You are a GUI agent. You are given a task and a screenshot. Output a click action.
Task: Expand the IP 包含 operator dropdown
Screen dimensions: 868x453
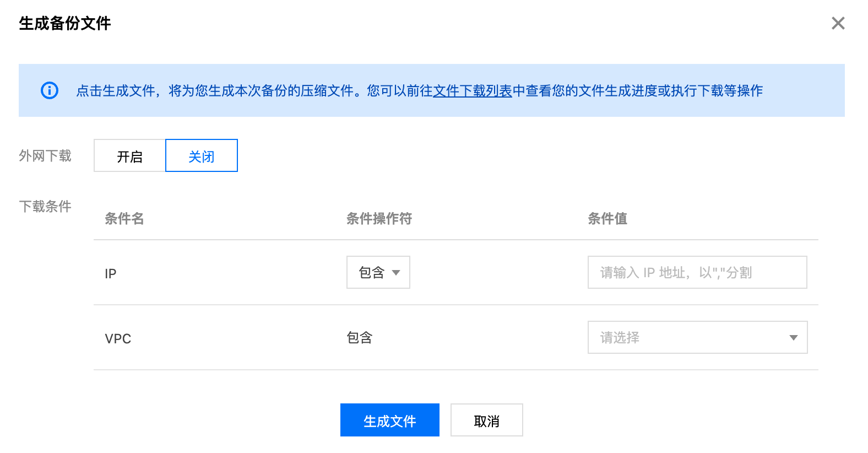click(378, 272)
